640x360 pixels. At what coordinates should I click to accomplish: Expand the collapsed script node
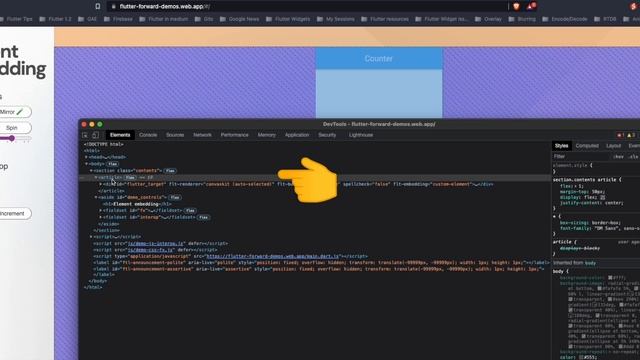click(x=91, y=237)
